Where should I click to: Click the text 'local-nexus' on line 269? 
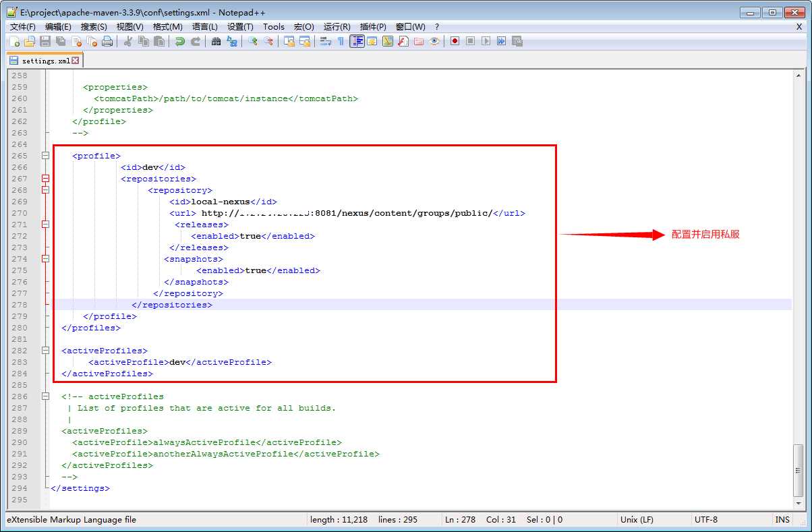click(221, 202)
